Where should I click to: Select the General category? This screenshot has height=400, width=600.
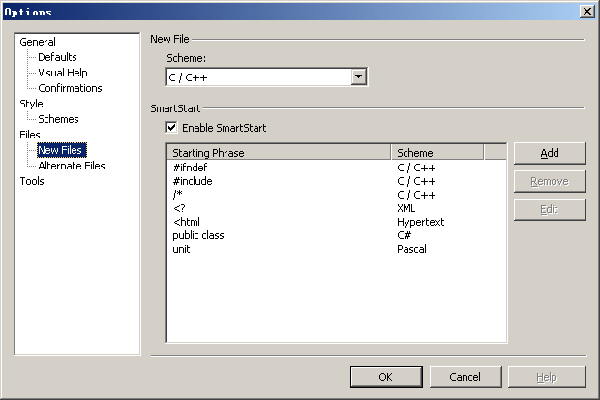(x=37, y=42)
